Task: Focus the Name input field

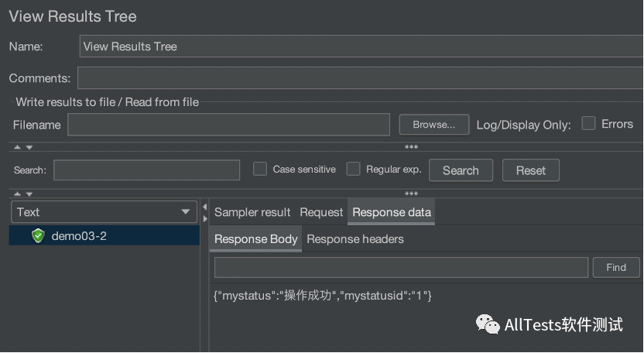Action: (x=361, y=46)
